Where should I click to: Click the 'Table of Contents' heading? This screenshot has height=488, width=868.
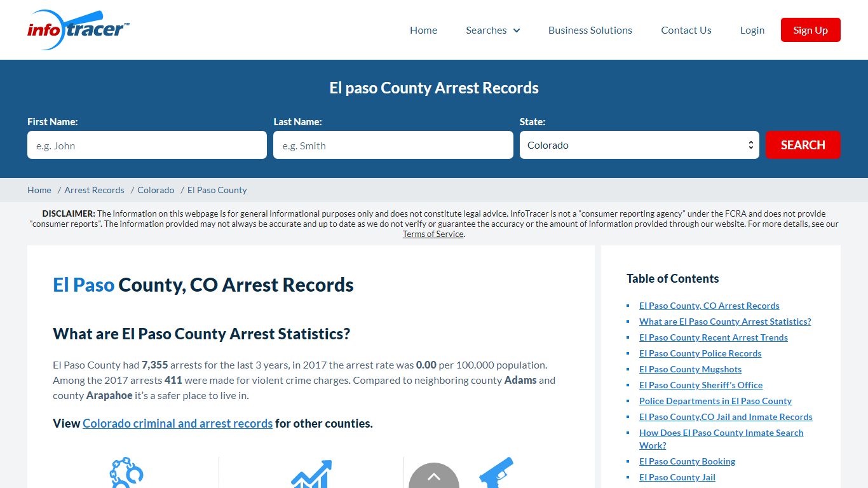[x=672, y=278]
